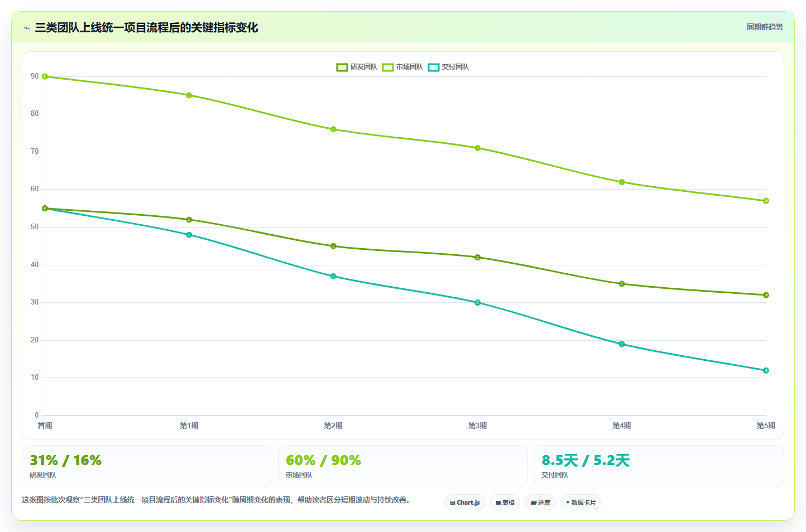
Task: Click 市场团队 data point at 第1期 (85)
Action: [x=189, y=95]
